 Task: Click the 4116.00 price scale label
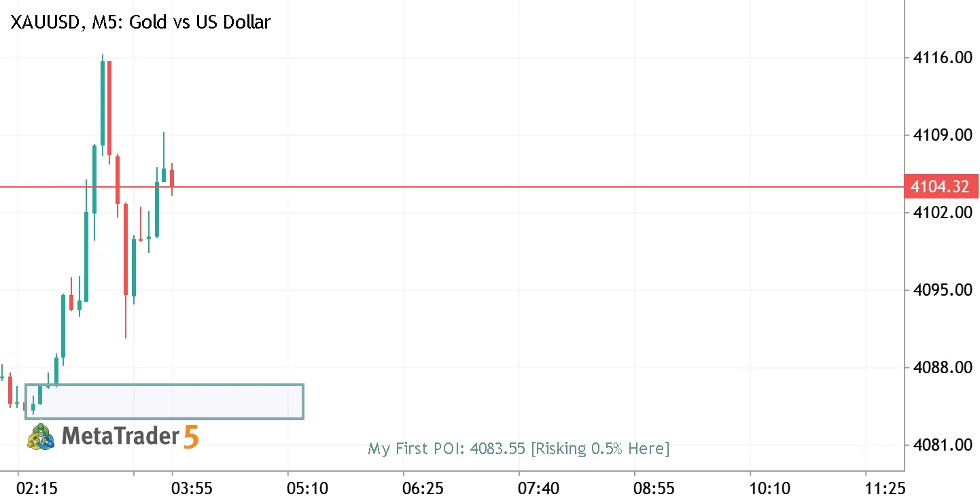pos(942,58)
